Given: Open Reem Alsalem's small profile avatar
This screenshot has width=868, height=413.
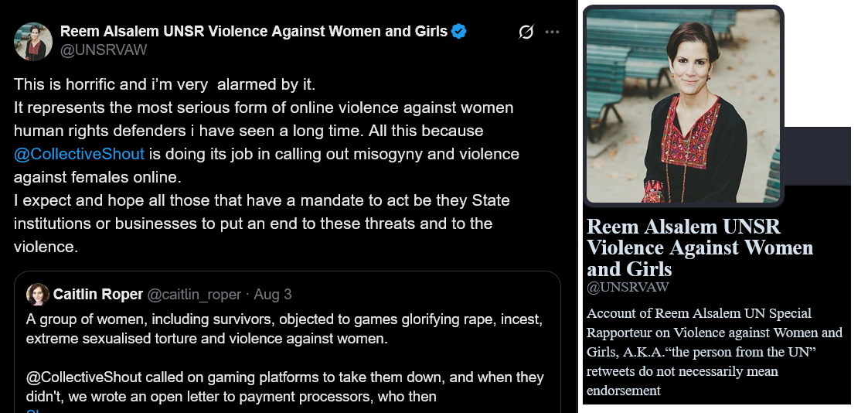Looking at the screenshot, I should coord(33,41).
